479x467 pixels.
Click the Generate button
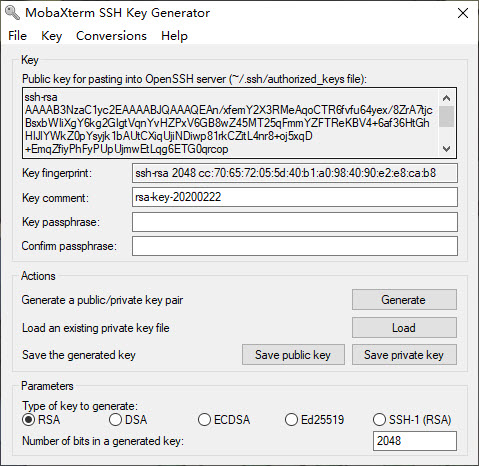click(x=404, y=300)
